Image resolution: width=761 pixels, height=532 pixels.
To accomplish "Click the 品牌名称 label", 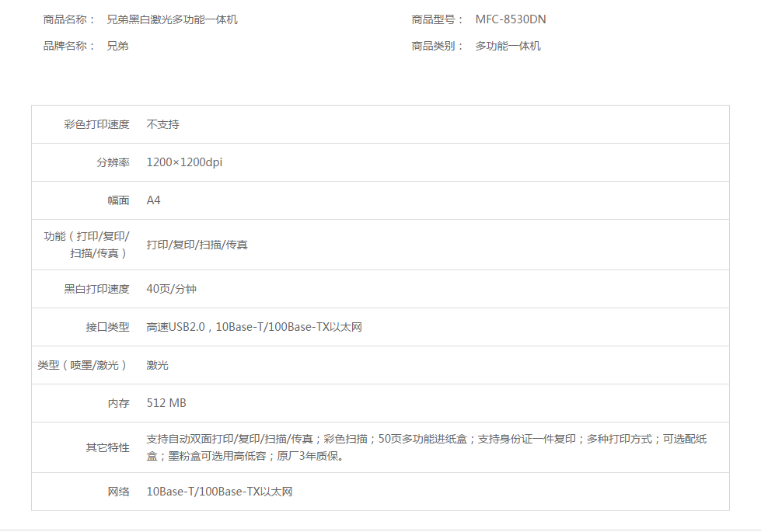I will (x=69, y=46).
